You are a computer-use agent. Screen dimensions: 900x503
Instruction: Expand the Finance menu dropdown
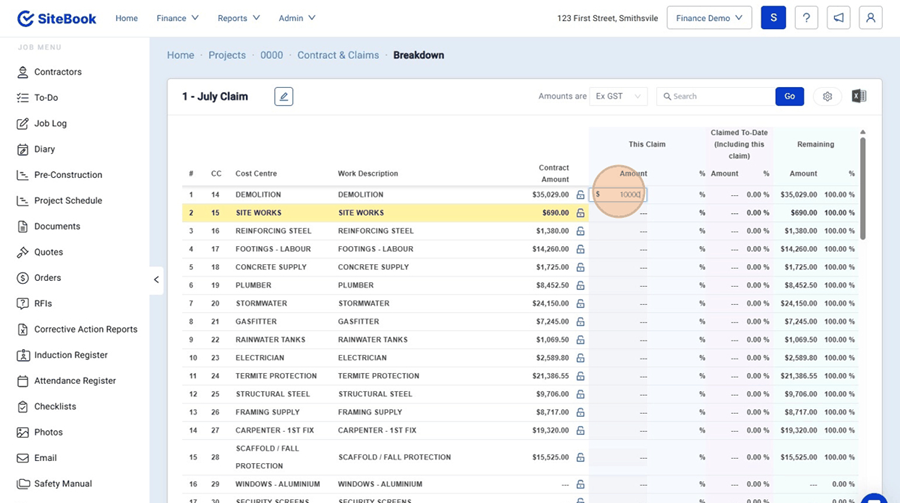pos(177,18)
